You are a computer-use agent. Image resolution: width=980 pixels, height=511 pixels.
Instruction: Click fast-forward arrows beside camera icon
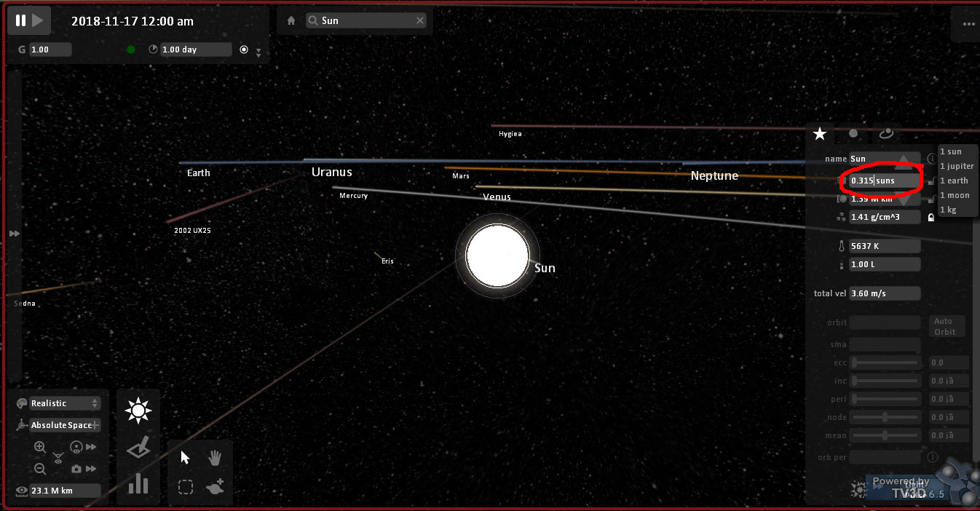[91, 470]
